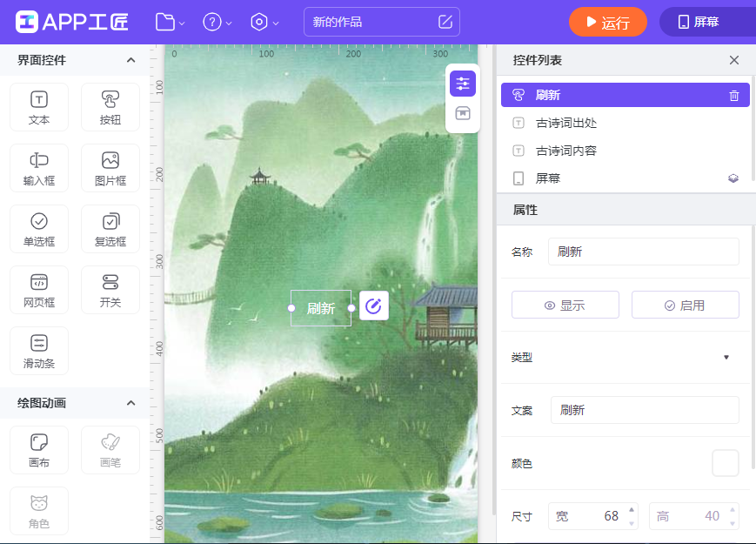Click the APP工匠 logo
The image size is (756, 544).
coord(72,22)
